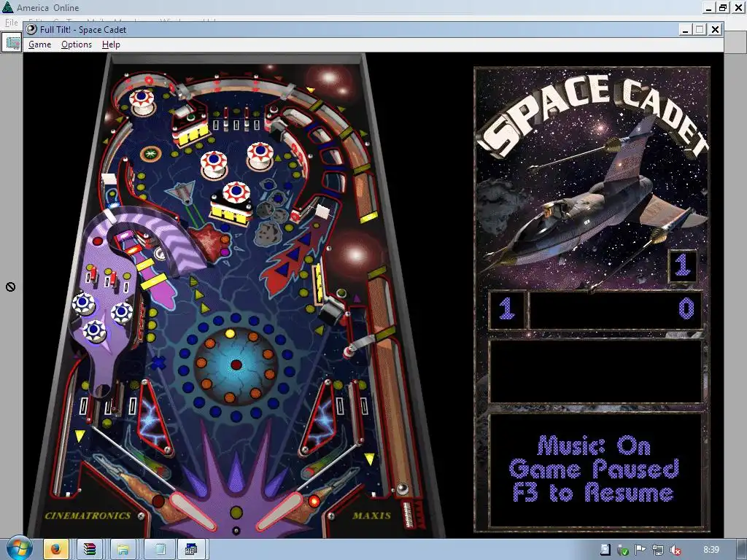Click the 'Game Paused' message
Image resolution: width=747 pixels, height=560 pixels.
[x=594, y=469]
